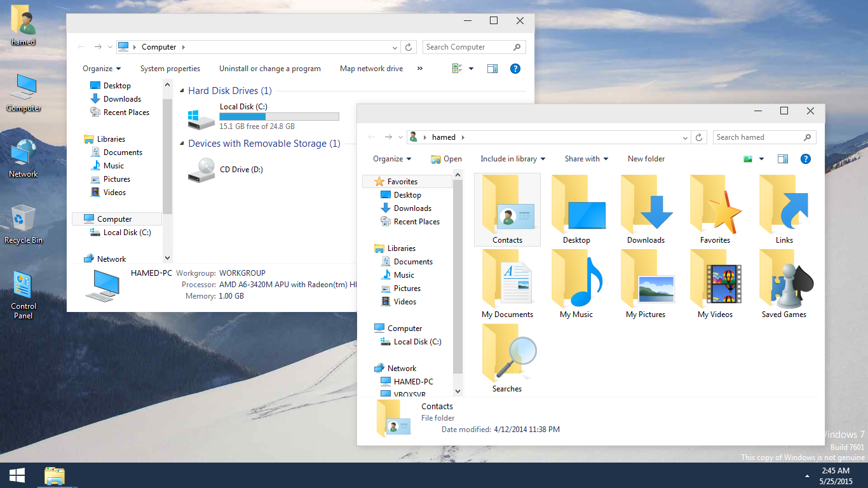Click the CD Drive (D:) icon
This screenshot has height=488, width=868.
click(x=202, y=170)
